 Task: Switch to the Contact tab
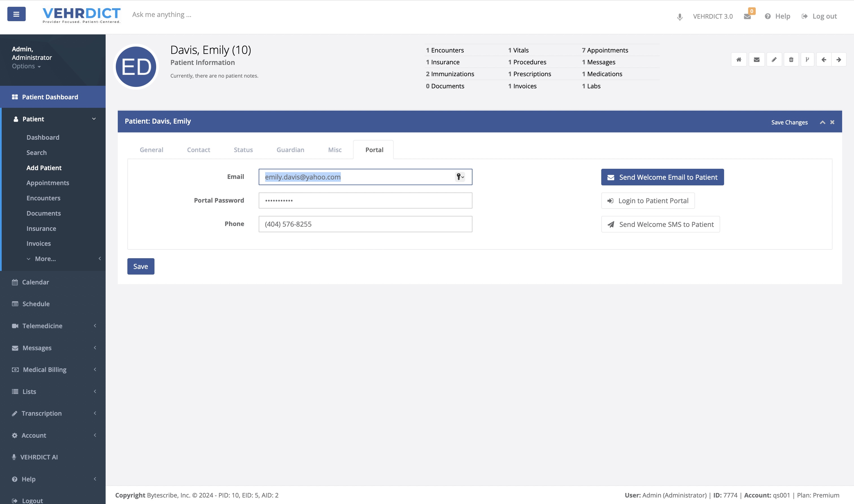click(x=199, y=150)
